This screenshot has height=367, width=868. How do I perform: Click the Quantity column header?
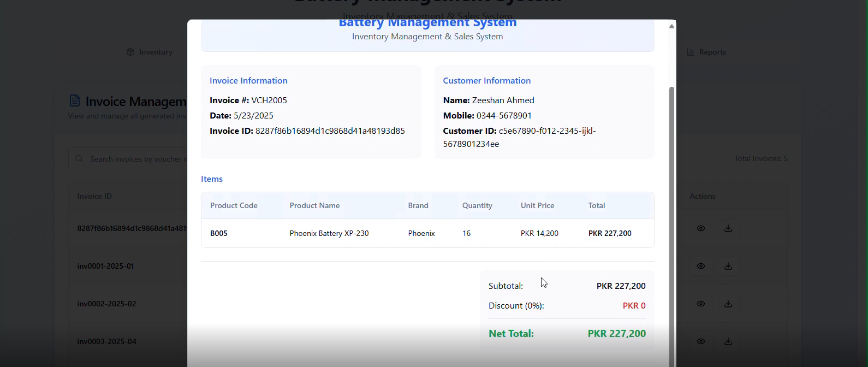click(478, 206)
